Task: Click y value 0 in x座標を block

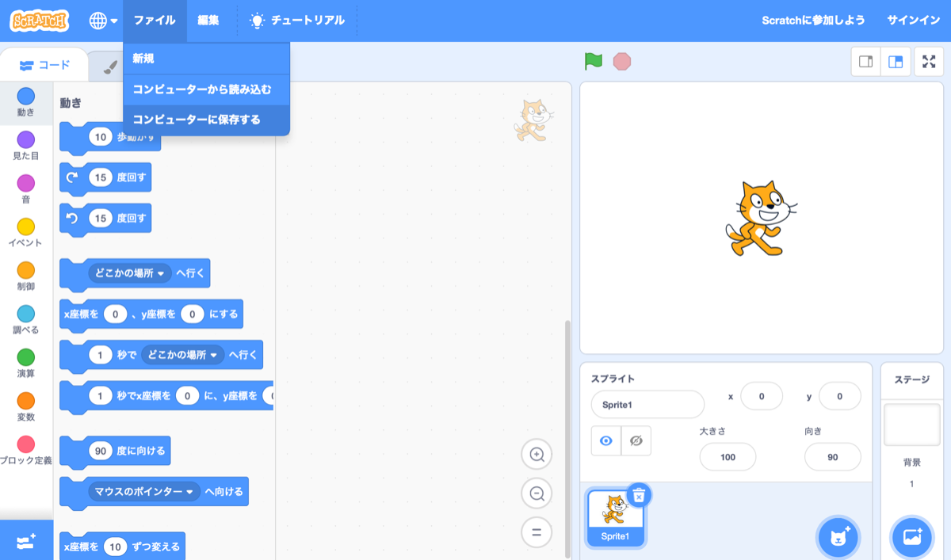Action: (x=193, y=314)
